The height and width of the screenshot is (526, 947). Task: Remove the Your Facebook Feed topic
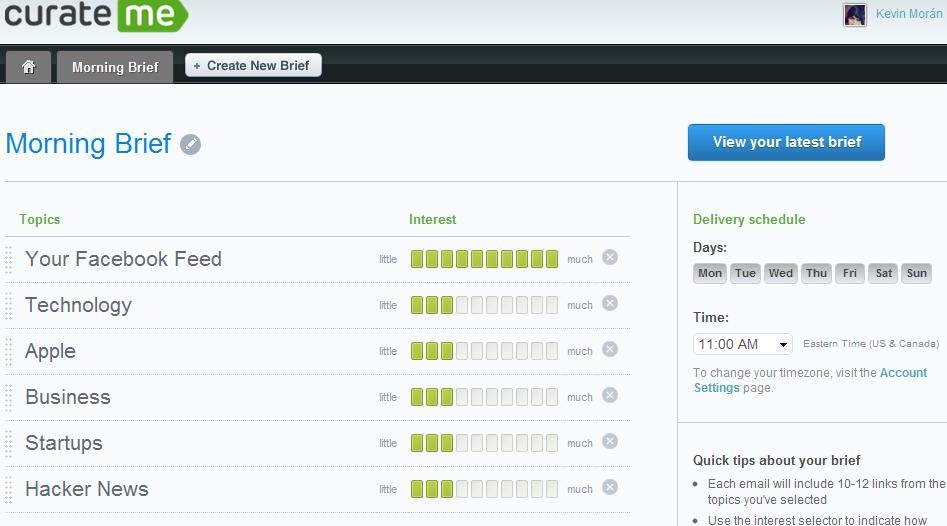(609, 257)
